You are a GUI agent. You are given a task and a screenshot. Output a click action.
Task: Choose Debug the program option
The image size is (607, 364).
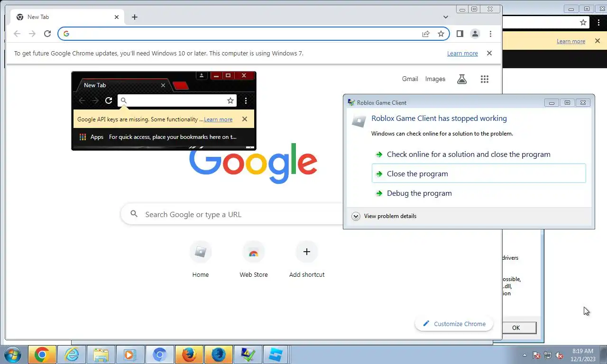[x=479, y=193]
